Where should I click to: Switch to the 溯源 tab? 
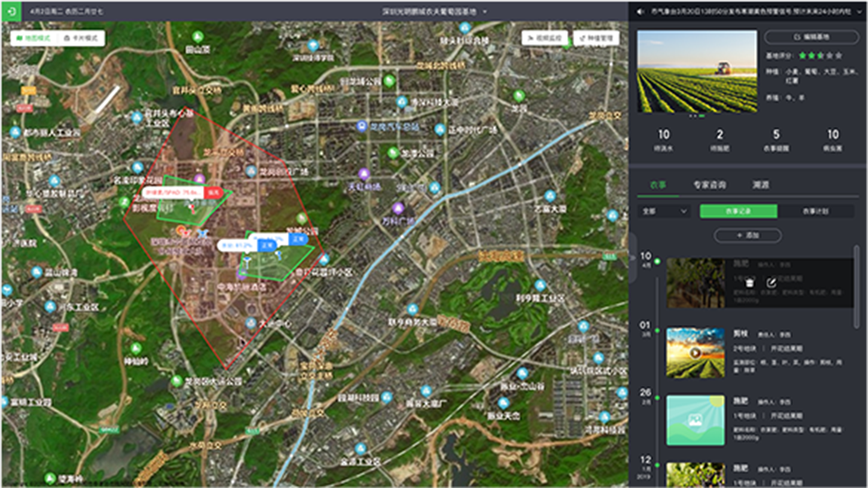click(759, 184)
